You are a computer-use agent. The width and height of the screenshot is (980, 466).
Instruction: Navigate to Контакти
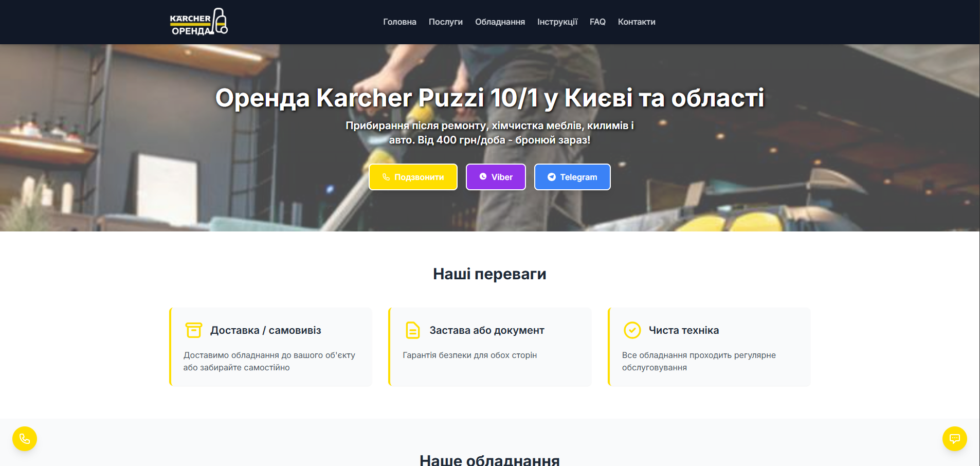pos(636,22)
